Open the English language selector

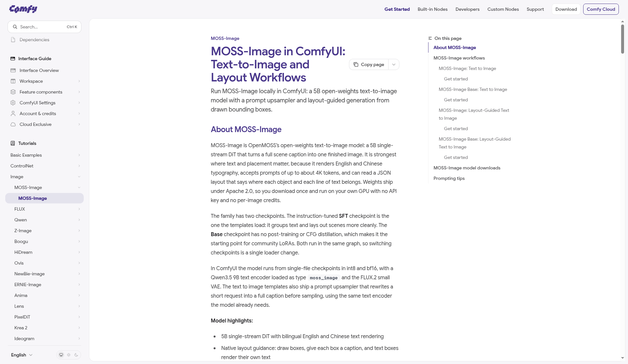click(x=22, y=355)
